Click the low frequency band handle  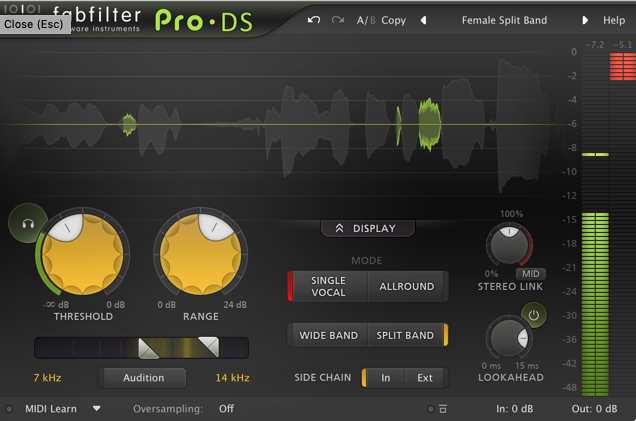147,348
